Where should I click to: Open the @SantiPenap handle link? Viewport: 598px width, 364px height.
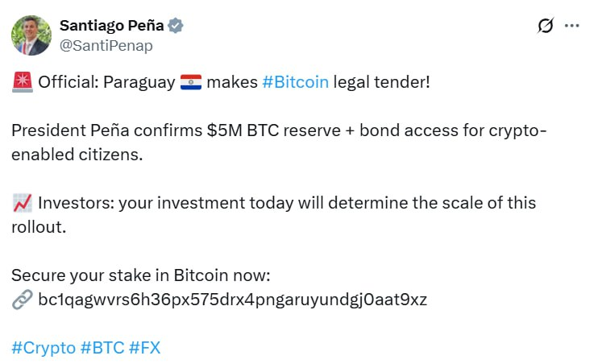pos(106,46)
